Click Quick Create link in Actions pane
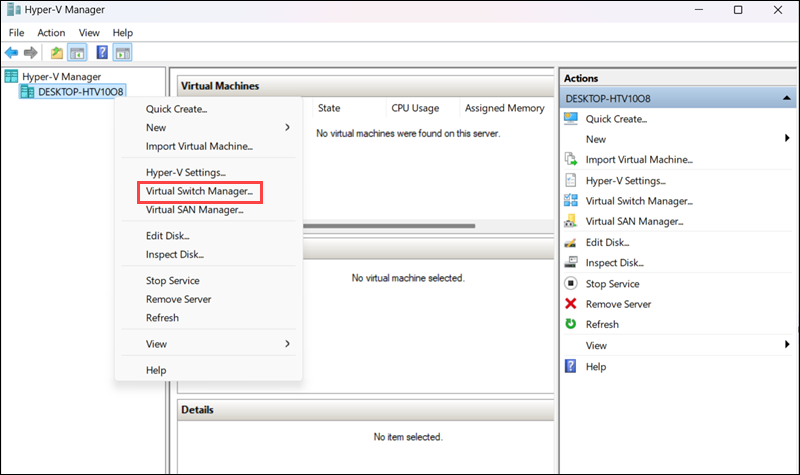800x475 pixels. click(616, 119)
